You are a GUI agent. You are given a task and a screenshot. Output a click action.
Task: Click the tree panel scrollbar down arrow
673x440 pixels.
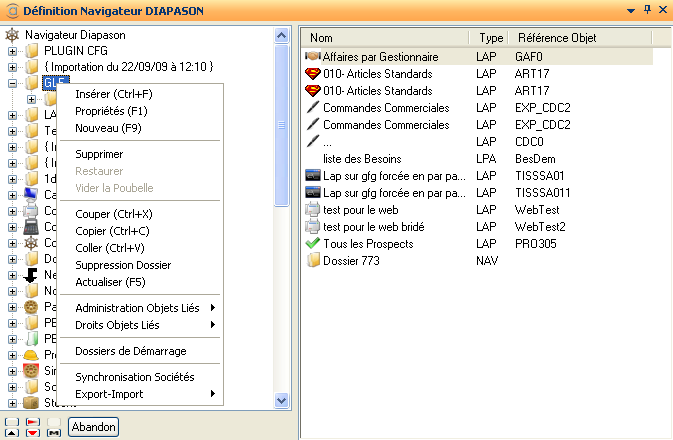coord(281,400)
